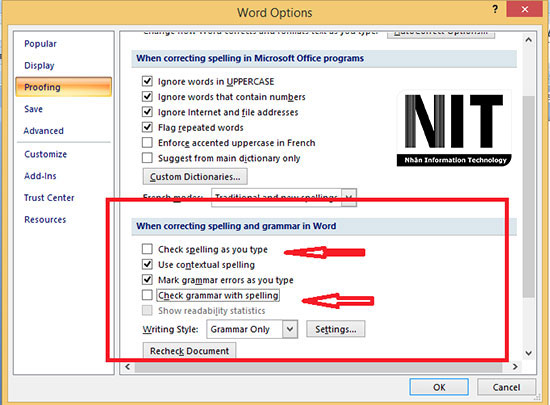The image size is (550, 405).
Task: Click the Help question mark icon
Action: (x=495, y=9)
